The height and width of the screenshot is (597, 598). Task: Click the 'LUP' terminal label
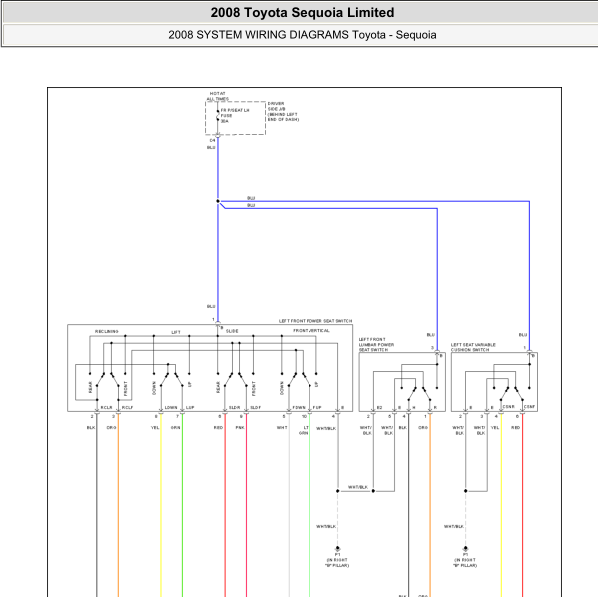[190, 407]
